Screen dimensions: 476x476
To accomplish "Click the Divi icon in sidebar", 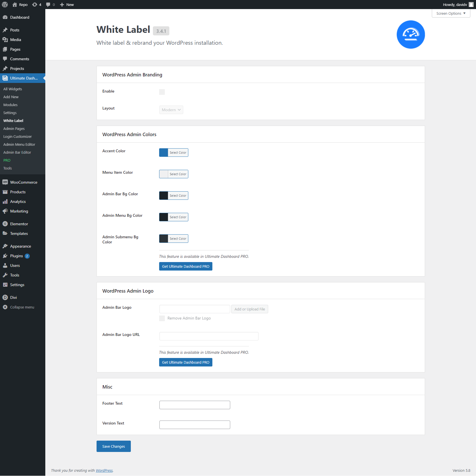I will [x=5, y=297].
